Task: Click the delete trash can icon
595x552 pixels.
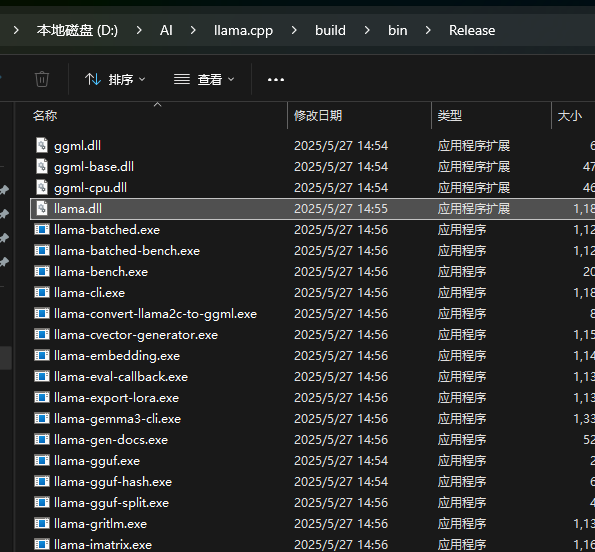Action: 42,79
